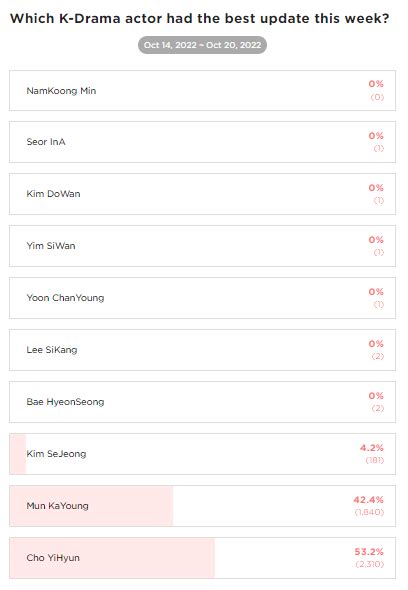Click Bae HyeonSeong's 0% result
The height and width of the screenshot is (590, 408).
click(x=376, y=396)
